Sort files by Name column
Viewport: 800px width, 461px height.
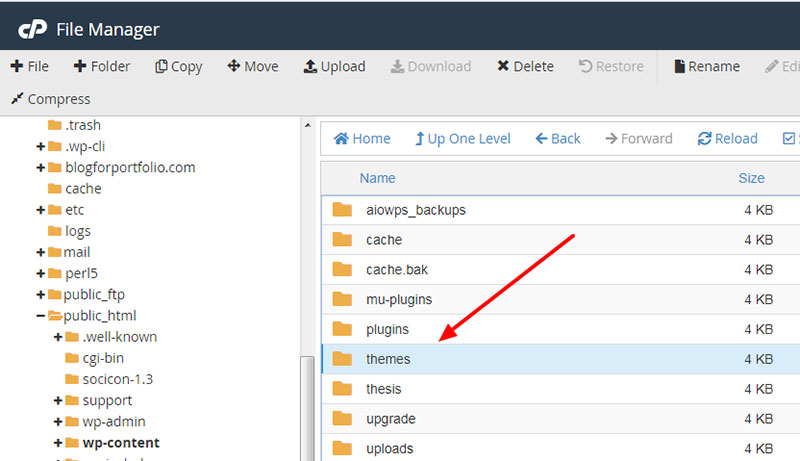click(x=378, y=178)
